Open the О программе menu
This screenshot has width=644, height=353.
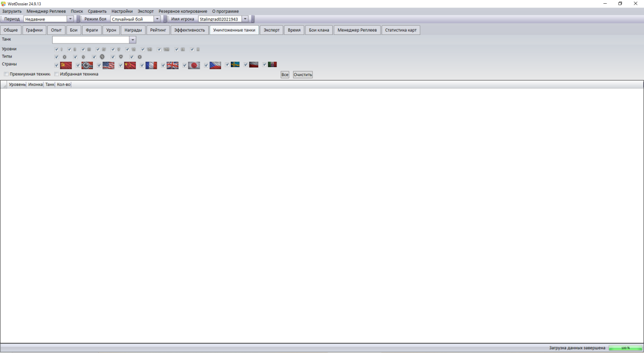[225, 11]
